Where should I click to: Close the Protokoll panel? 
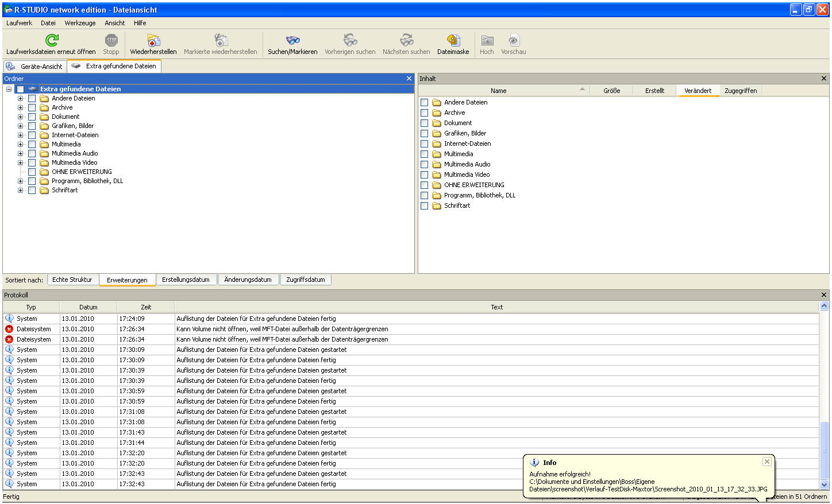tap(824, 295)
